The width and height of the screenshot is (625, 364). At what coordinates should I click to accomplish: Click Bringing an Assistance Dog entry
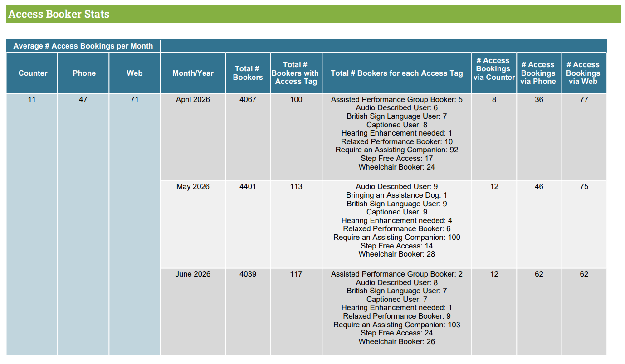pos(397,195)
